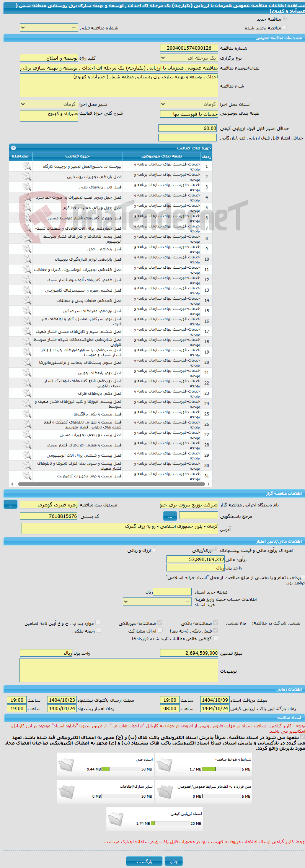Click the کلید واژه field
Image resolution: width=305 pixels, height=868 pixels.
click(49, 58)
